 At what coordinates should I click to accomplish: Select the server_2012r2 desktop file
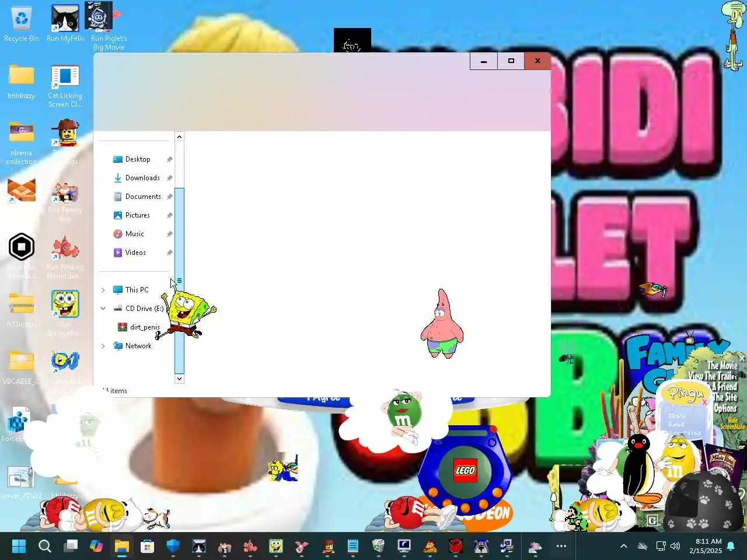click(22, 483)
